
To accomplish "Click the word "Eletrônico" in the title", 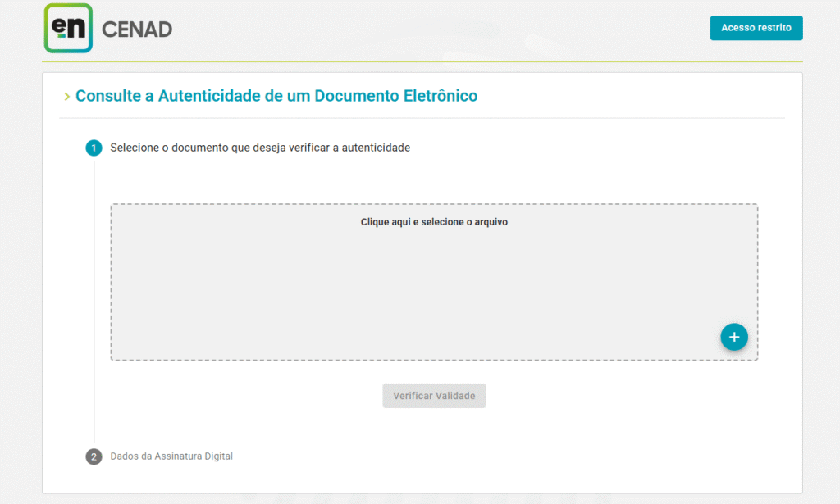I will (x=440, y=96).
